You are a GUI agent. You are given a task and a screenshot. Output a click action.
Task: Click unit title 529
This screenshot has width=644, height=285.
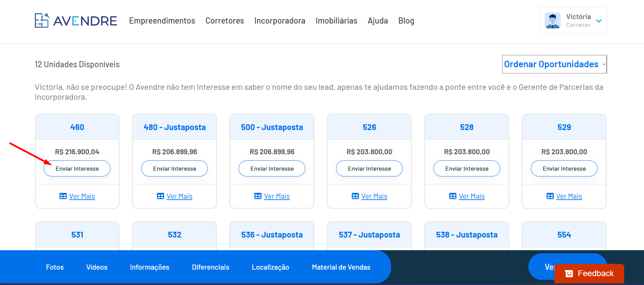pyautogui.click(x=564, y=127)
